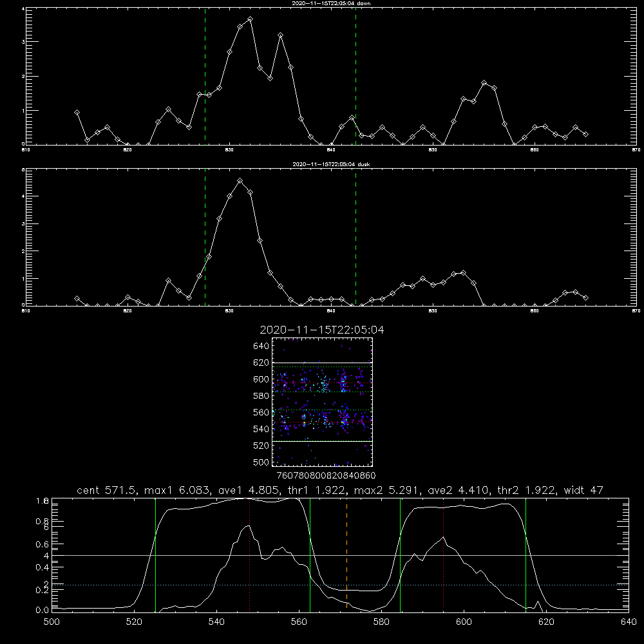
Task: Click the right green dashed line in the dawn plot
Action: pos(355,76)
